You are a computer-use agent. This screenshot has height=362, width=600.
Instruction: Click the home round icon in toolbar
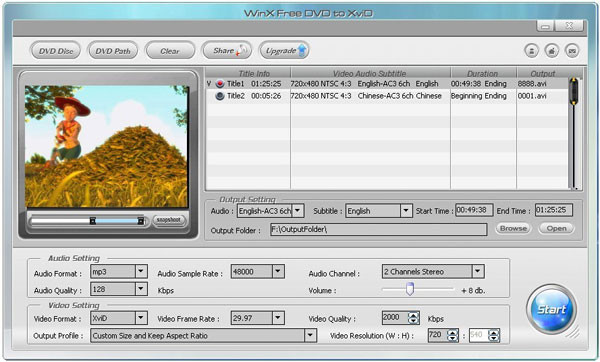click(552, 51)
